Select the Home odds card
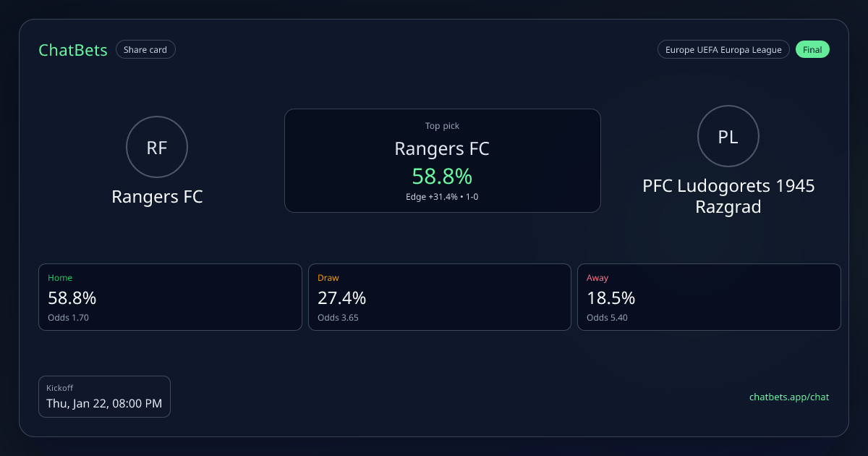Screen dimensions: 868x456 (x=170, y=297)
